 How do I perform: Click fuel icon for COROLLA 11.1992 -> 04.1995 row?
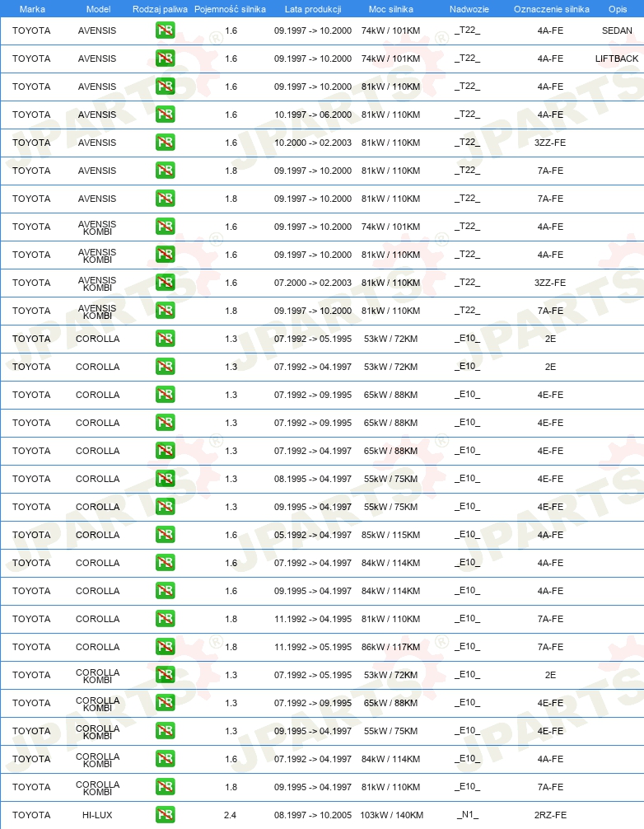(x=166, y=619)
